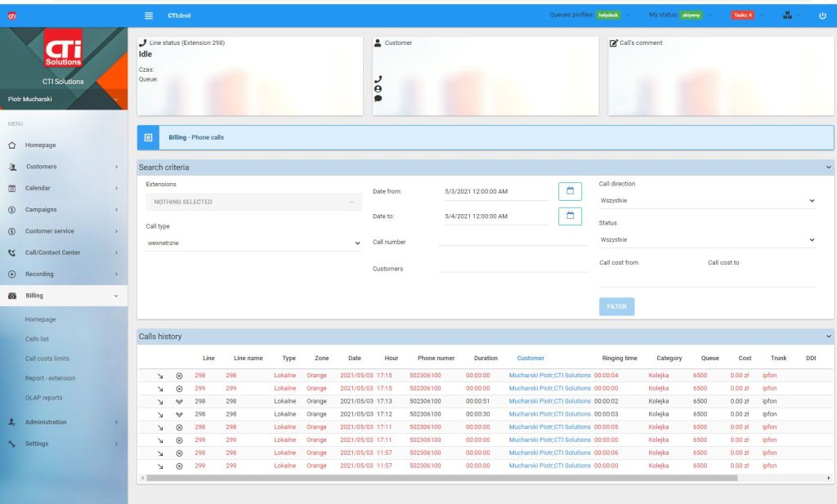The height and width of the screenshot is (504, 837).
Task: Collapse the Calls history panel
Action: 828,336
